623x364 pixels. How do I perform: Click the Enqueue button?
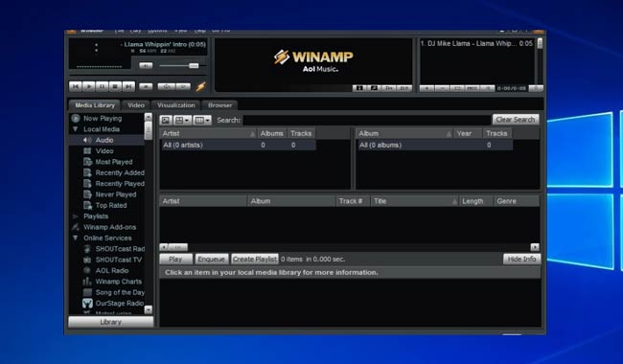[212, 260]
